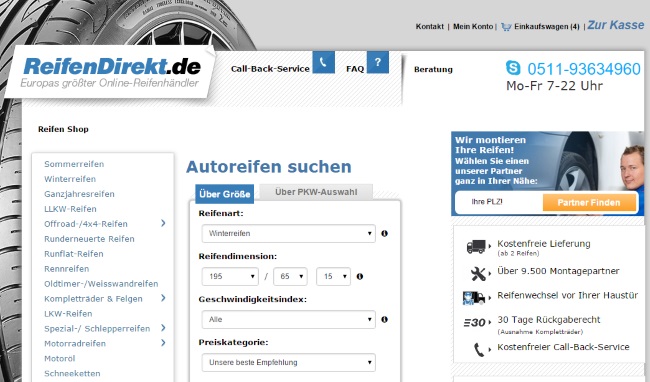The width and height of the screenshot is (650, 382).
Task: Click the delivery truck icon
Action: pos(476,247)
